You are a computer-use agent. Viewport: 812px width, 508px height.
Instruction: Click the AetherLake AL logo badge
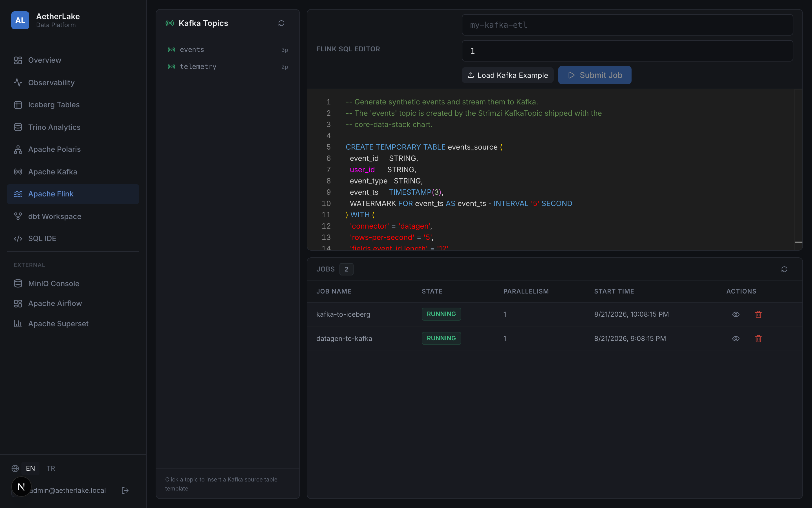pyautogui.click(x=20, y=20)
